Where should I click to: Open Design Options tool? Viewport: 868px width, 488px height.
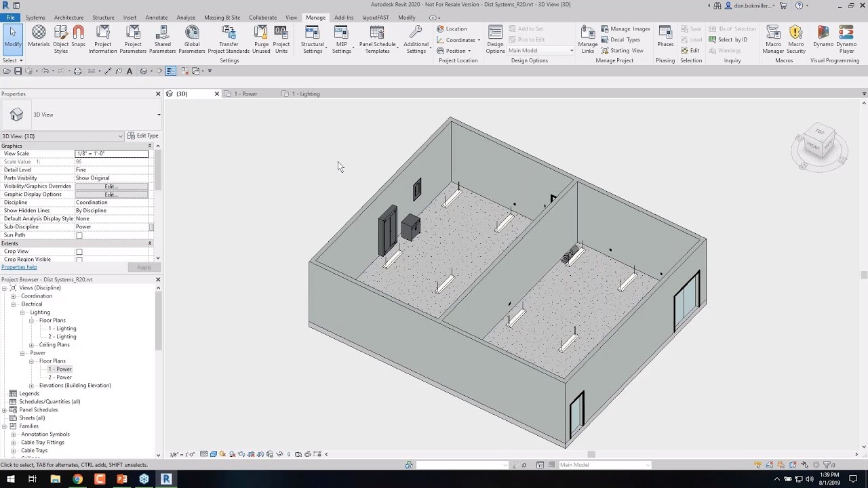(496, 39)
